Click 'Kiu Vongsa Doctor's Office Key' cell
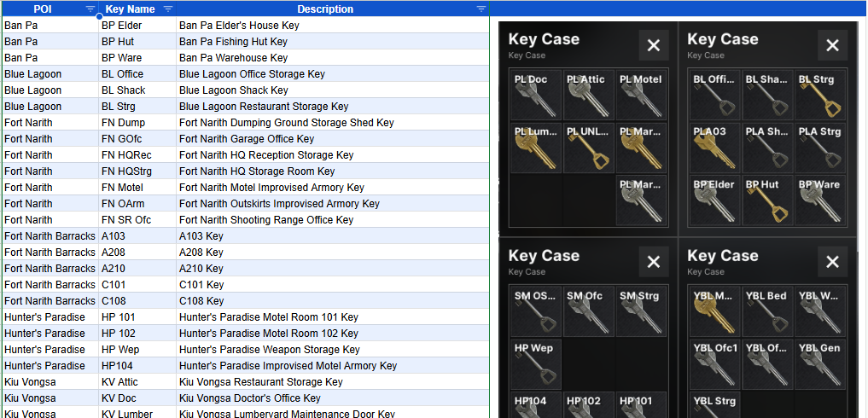868x418 pixels. [x=333, y=398]
